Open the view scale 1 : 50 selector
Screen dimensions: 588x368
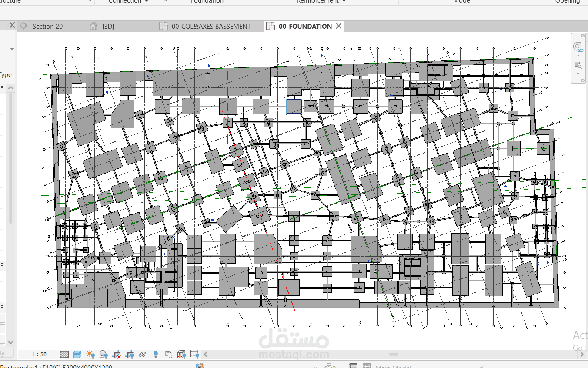(x=39, y=355)
